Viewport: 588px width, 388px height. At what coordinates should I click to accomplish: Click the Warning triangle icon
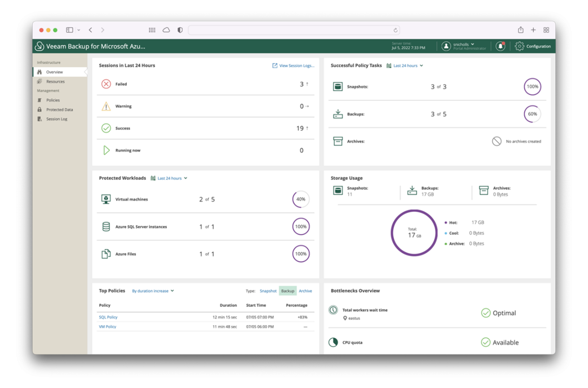pyautogui.click(x=106, y=106)
